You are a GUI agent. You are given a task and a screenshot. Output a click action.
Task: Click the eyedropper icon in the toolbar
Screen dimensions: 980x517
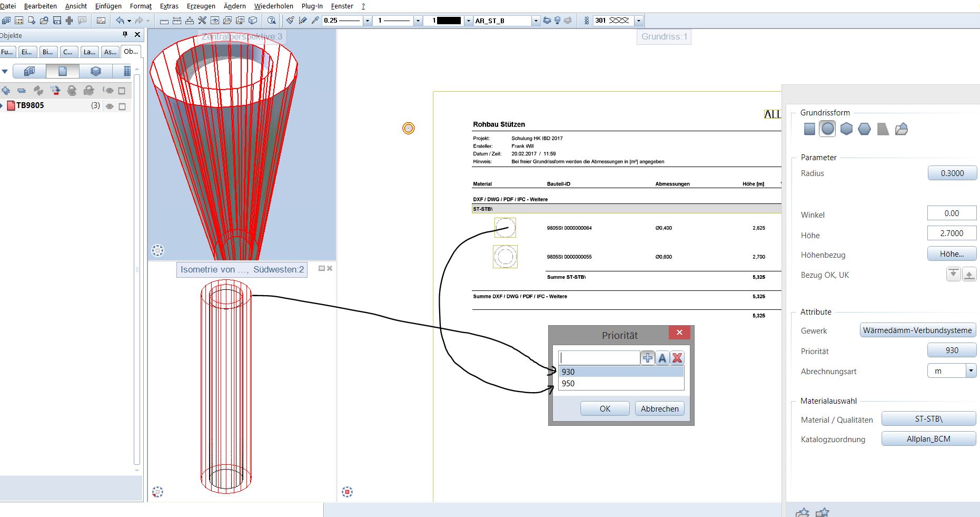click(315, 21)
